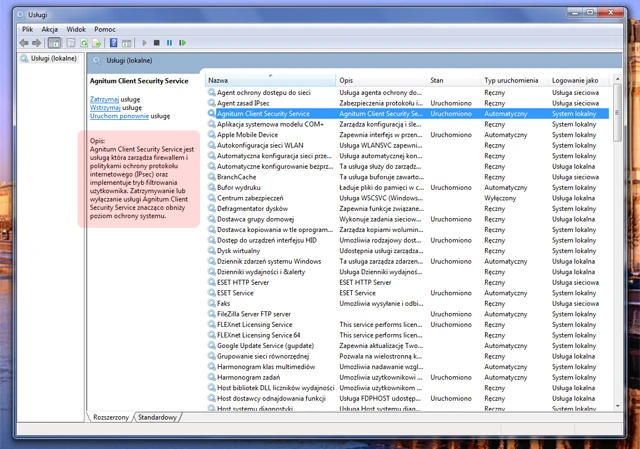640x449 pixels.
Task: Click the Export list toolbar icon
Action: 97,43
